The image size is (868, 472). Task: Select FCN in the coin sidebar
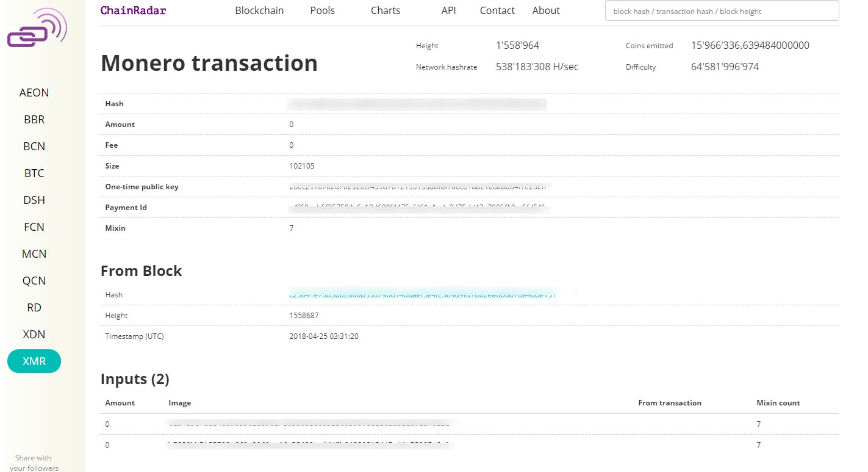pos(34,227)
